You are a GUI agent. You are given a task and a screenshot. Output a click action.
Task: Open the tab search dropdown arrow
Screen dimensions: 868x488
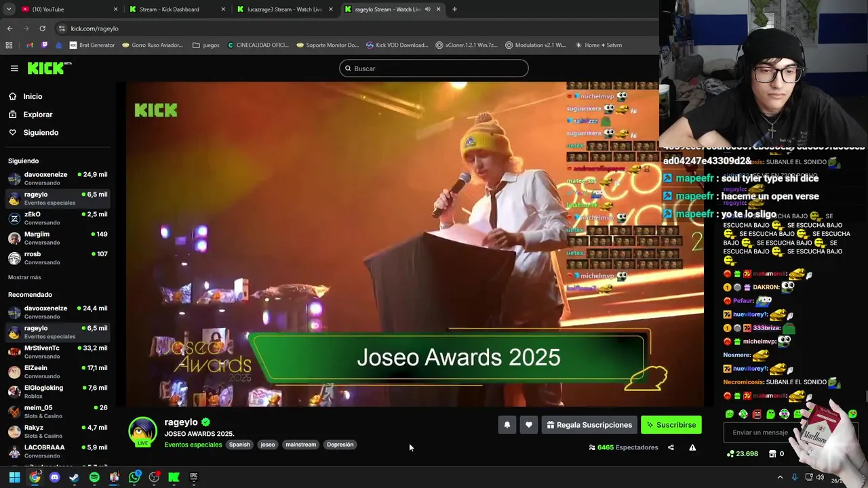[x=9, y=9]
